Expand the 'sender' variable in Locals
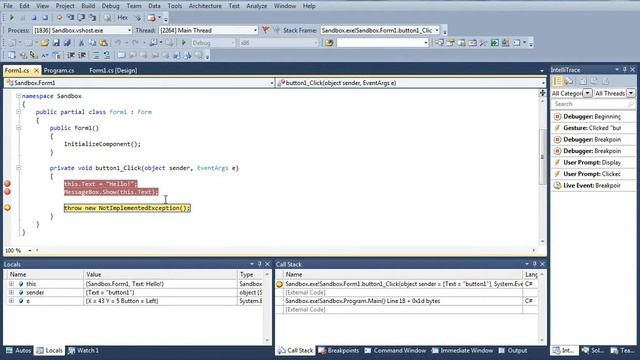This screenshot has height=360, width=640. [x=11, y=292]
